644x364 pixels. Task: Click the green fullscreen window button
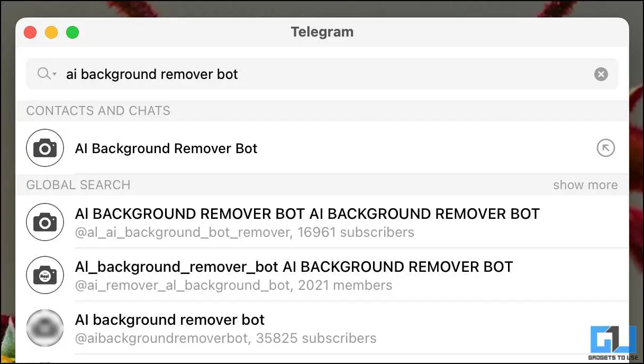[x=72, y=32]
